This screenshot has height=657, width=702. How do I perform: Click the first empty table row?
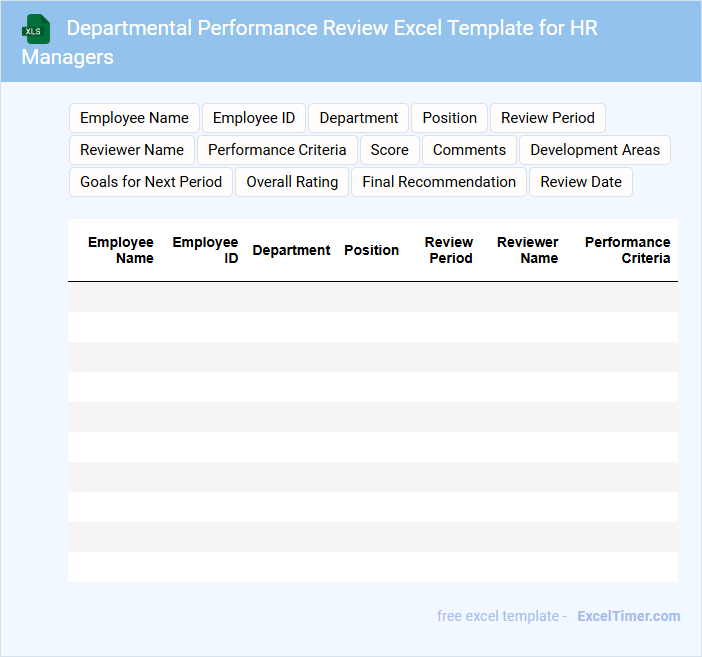[372, 297]
